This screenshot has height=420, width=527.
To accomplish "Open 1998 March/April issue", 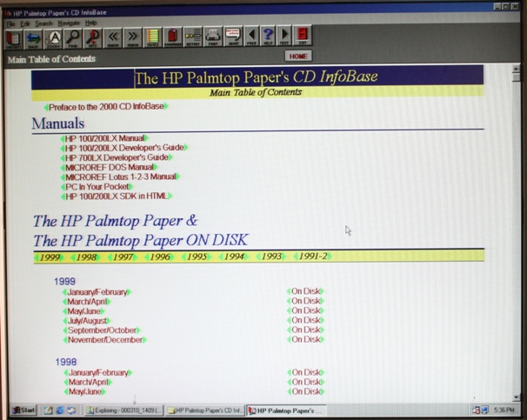I will click(88, 382).
